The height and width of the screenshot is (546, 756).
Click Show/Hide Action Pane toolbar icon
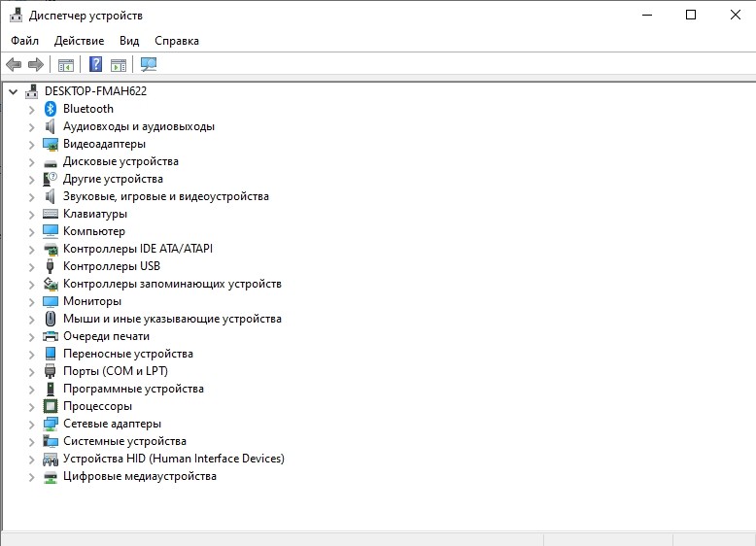tap(119, 64)
